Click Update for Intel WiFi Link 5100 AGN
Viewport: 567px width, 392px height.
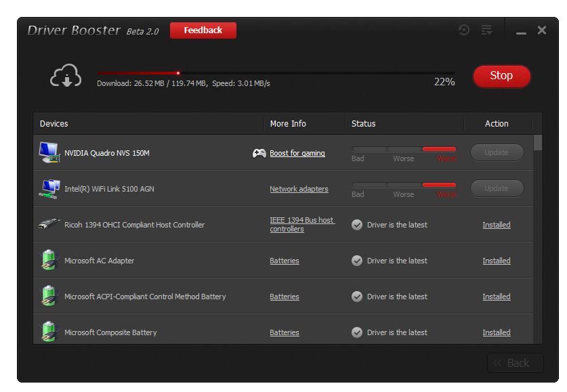pyautogui.click(x=497, y=188)
